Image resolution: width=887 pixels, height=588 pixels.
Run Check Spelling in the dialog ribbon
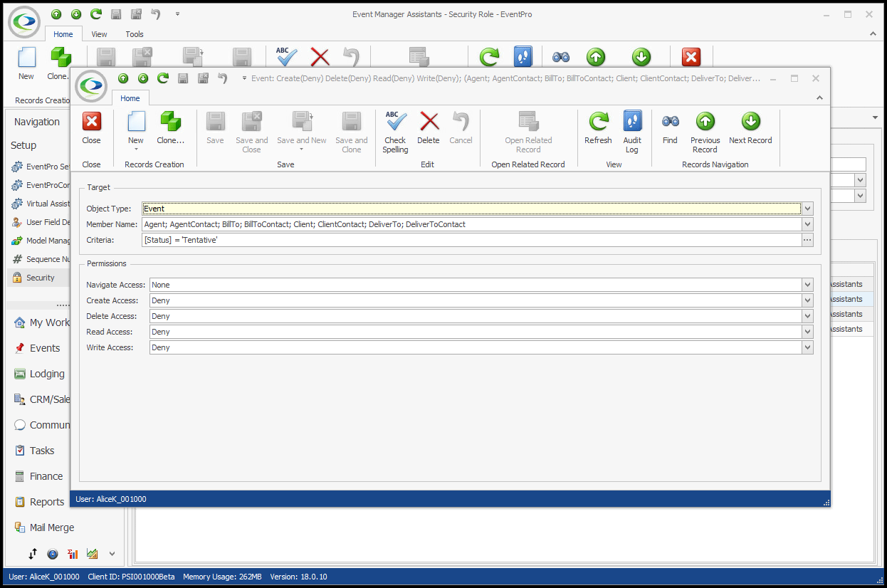(395, 132)
